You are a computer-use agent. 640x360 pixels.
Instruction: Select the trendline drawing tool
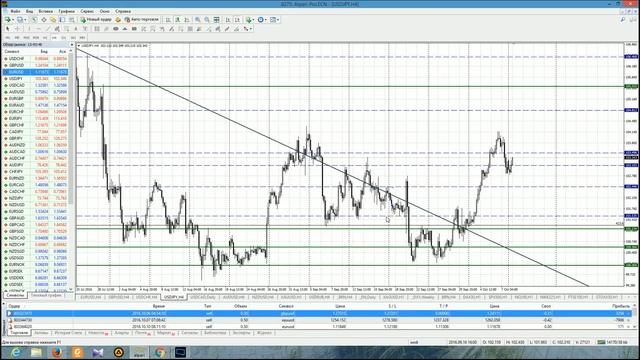point(48,29)
